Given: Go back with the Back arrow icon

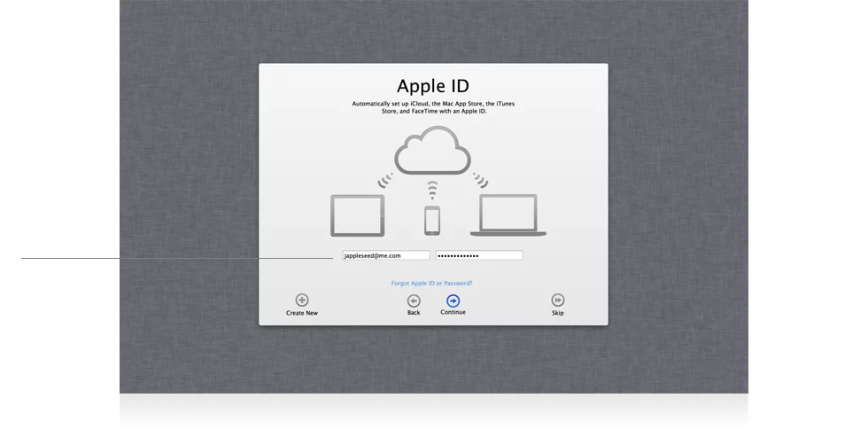Looking at the screenshot, I should [x=414, y=301].
